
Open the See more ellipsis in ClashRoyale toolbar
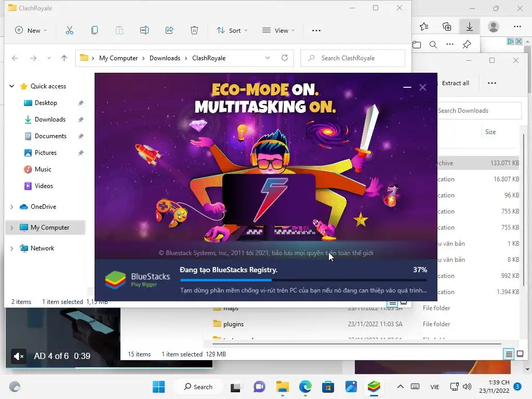(316, 31)
